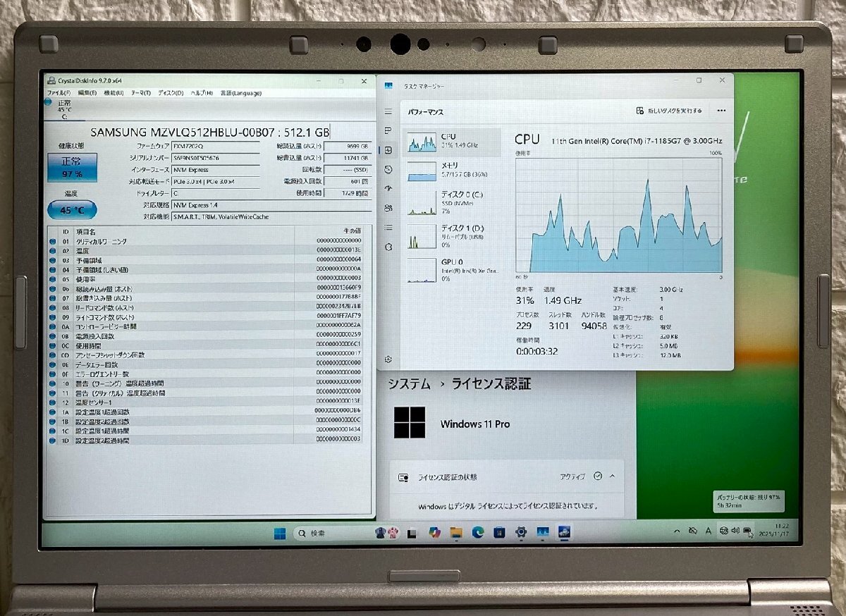Select the CPU performance graph entry
Viewport: 846px width, 616px height.
(453, 142)
